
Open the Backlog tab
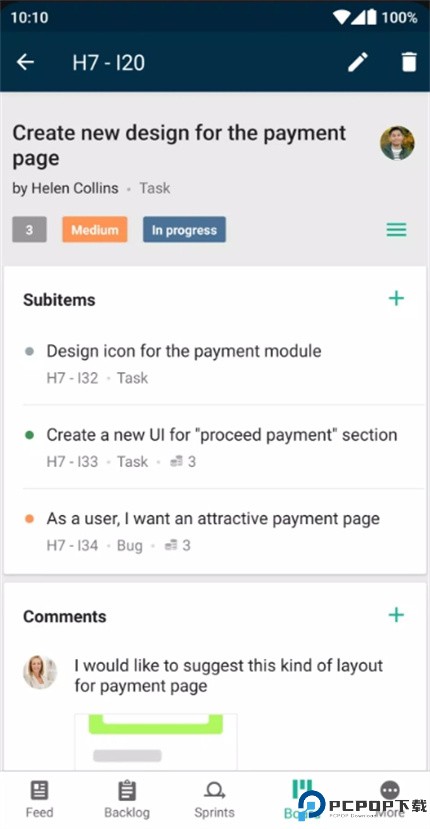click(x=127, y=800)
